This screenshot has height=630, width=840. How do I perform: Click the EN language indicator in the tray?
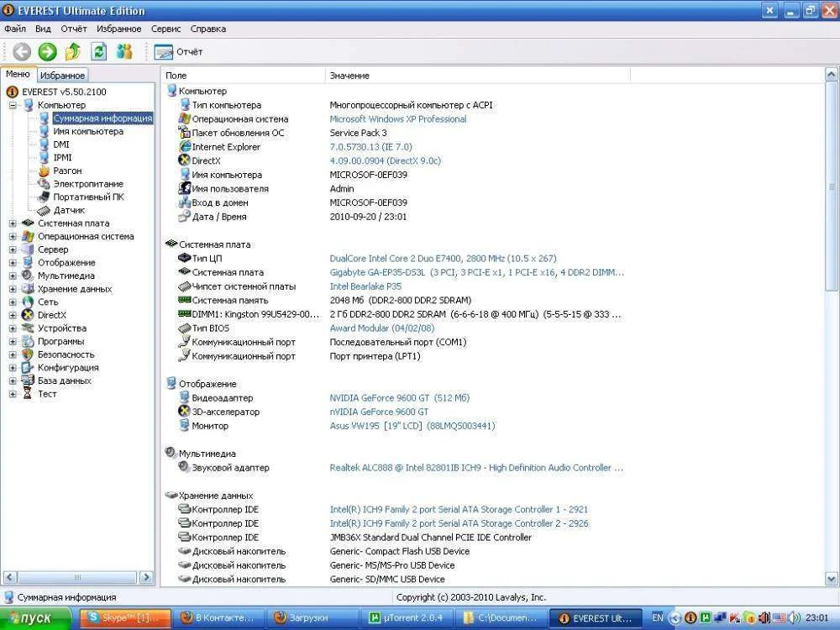click(658, 617)
